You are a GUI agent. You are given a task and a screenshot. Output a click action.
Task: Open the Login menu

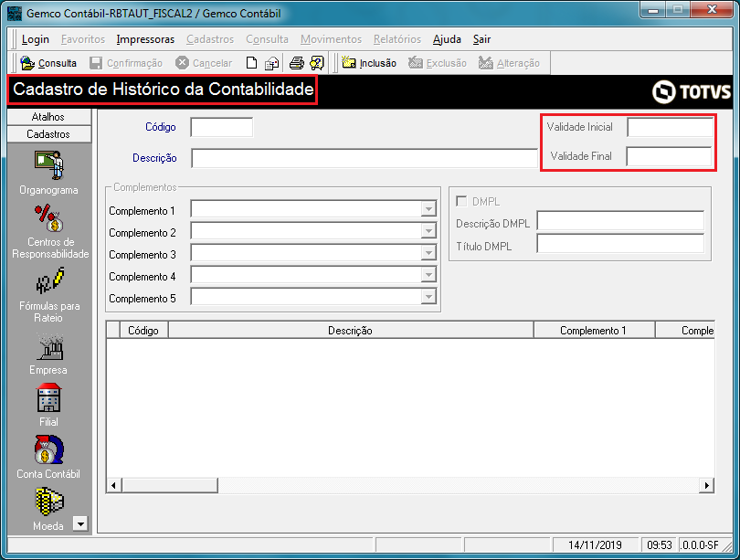coord(36,39)
